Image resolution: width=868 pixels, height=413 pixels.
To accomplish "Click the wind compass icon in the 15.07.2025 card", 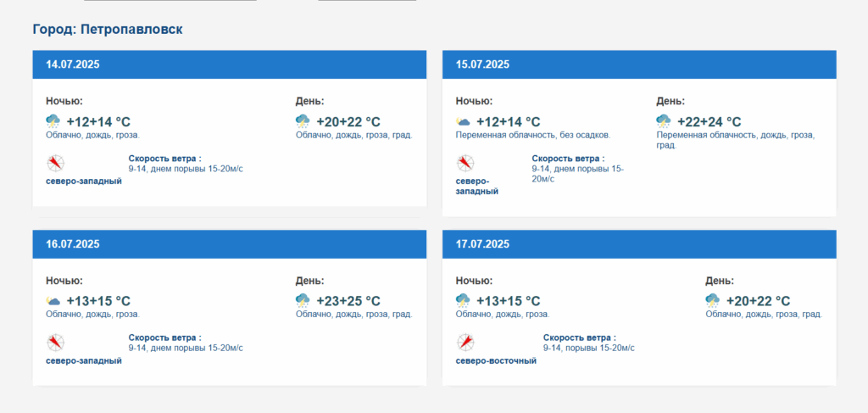I will (x=465, y=164).
